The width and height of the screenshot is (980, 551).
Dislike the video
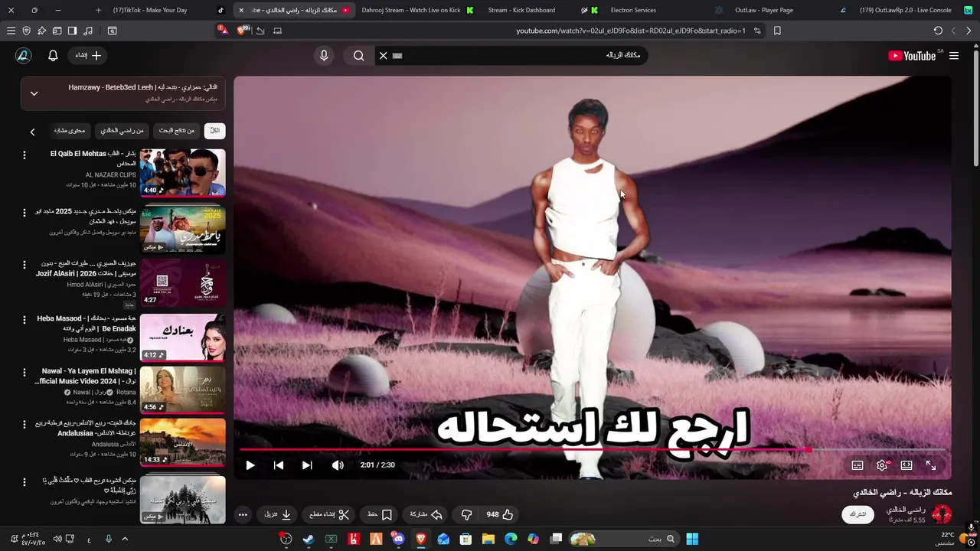point(466,515)
